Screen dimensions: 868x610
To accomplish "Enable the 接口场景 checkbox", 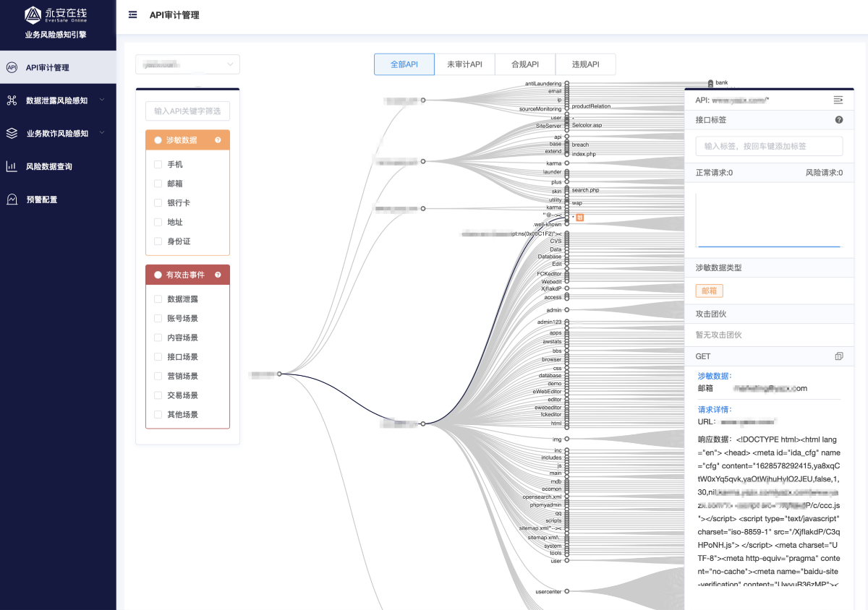I will 158,356.
